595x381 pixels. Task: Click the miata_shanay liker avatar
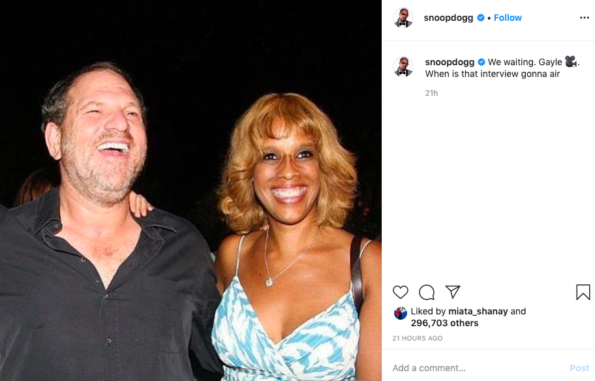[400, 313]
